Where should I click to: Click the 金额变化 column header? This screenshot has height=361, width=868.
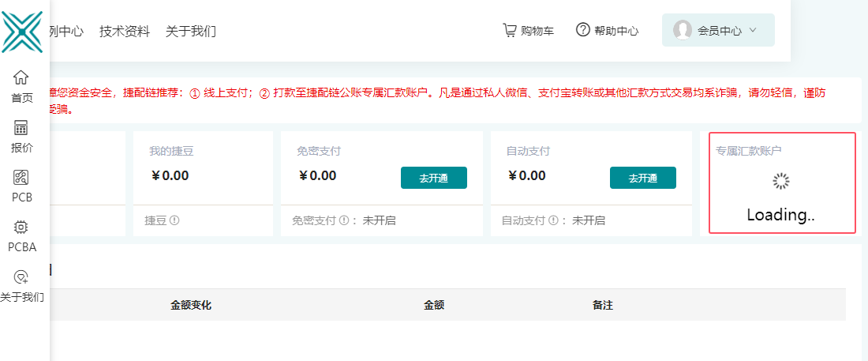tap(191, 305)
